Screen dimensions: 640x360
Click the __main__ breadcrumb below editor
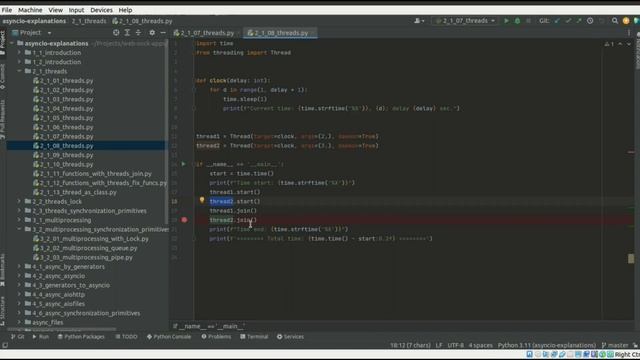tap(209, 326)
